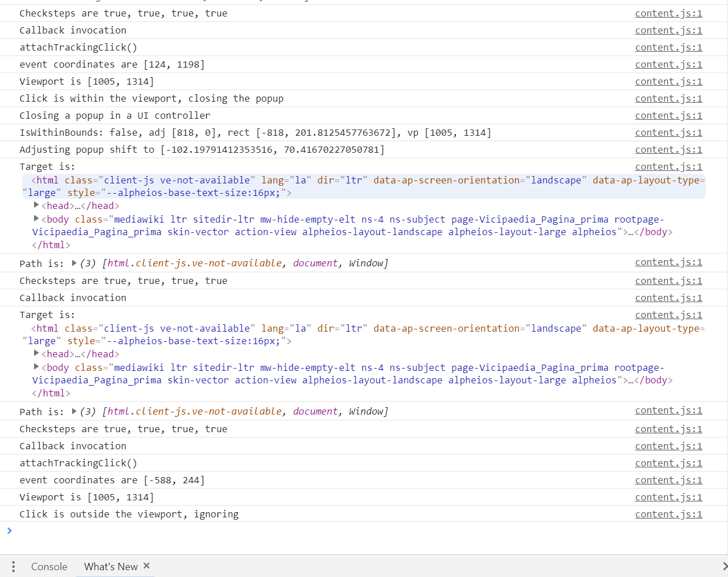Open the DevTools customize menu (three dots)
728x577 pixels.
click(x=12, y=566)
